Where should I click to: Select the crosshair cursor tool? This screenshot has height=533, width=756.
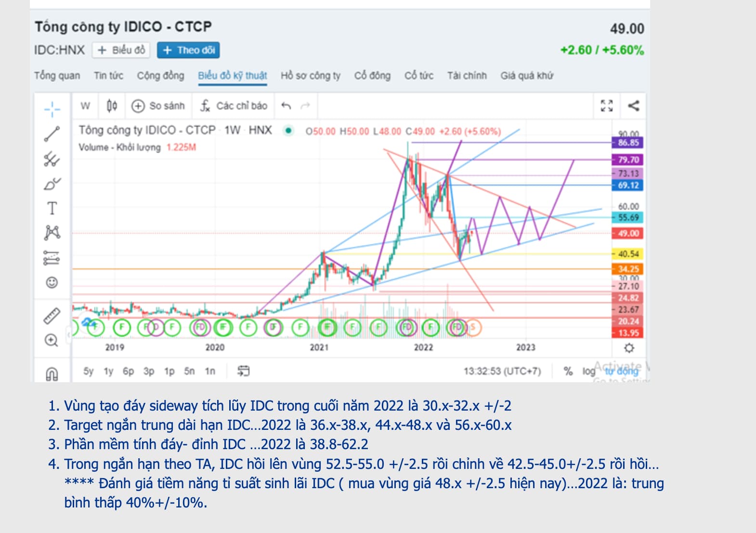pyautogui.click(x=52, y=109)
